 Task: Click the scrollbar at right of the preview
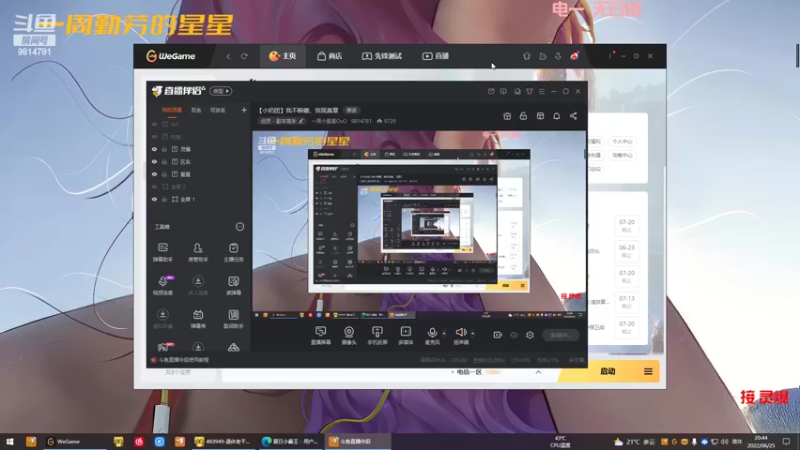585,154
